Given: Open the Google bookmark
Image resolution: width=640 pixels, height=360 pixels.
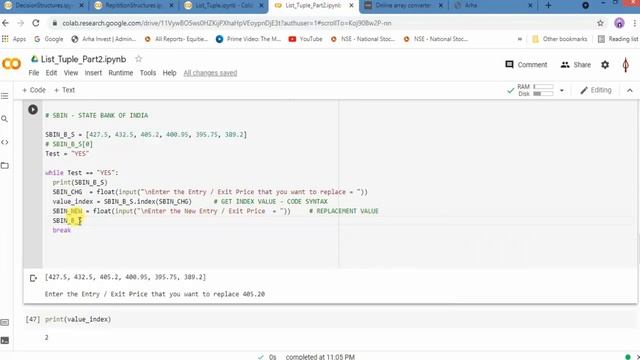Looking at the screenshot, I should [49, 39].
